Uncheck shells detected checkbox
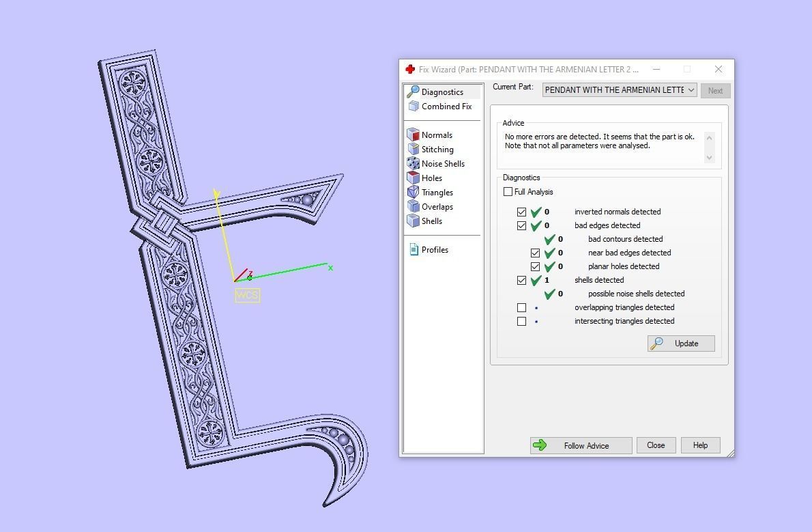Viewport: 812px width, 532px height. coord(521,280)
